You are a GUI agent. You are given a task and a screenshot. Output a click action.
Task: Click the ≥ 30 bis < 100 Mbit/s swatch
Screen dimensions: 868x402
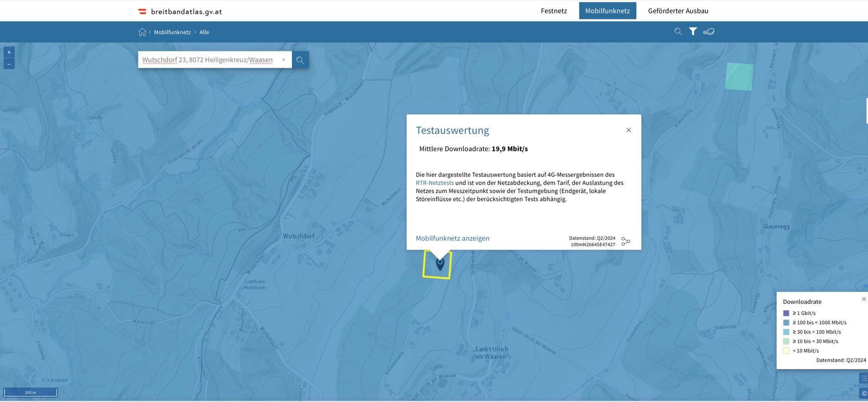click(x=786, y=332)
